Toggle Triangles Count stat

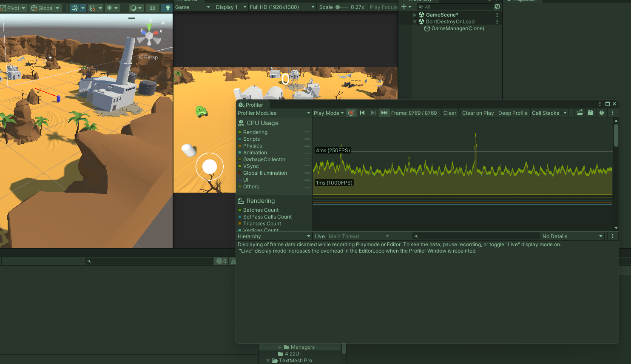click(x=262, y=224)
